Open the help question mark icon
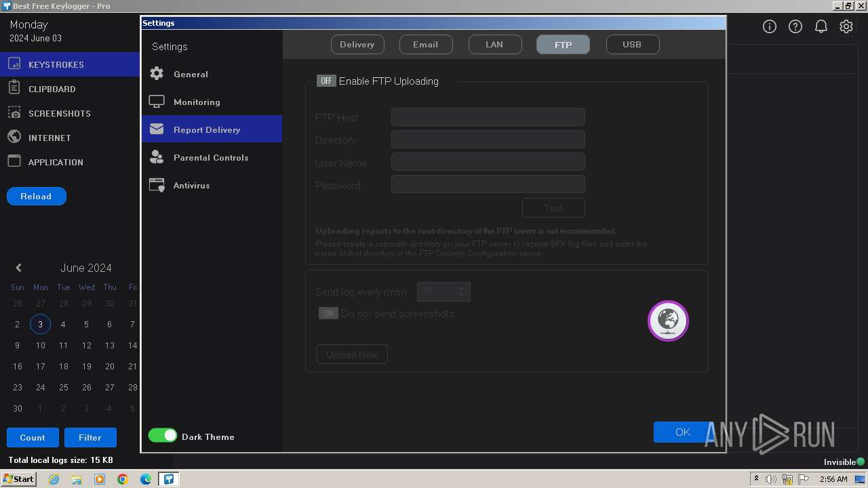The height and width of the screenshot is (488, 868). [x=795, y=26]
